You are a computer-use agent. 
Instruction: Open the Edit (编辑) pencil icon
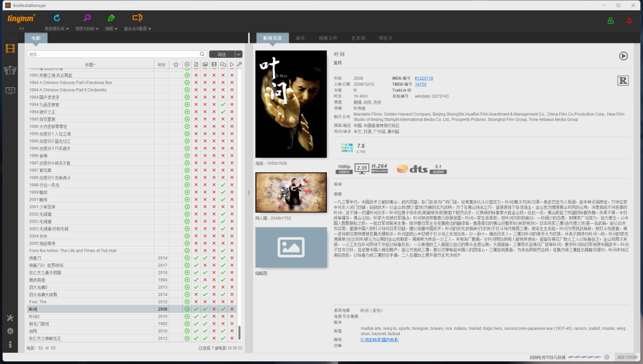coord(111,18)
